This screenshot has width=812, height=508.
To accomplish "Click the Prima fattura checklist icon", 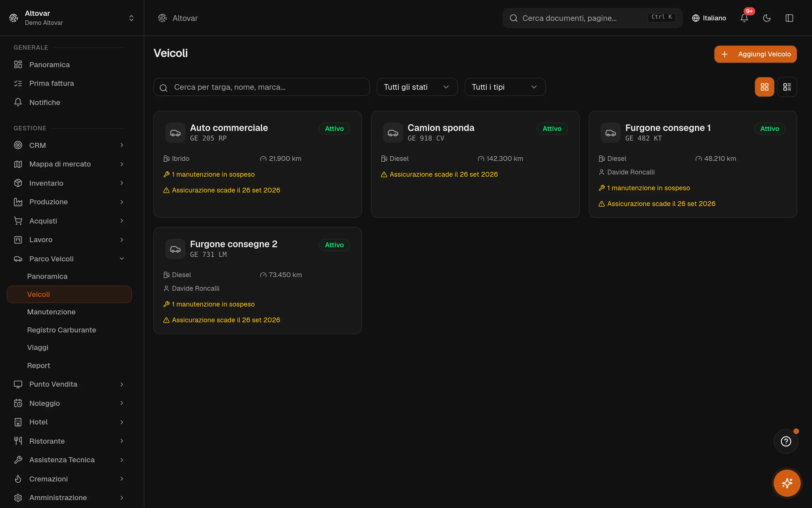I will click(18, 83).
